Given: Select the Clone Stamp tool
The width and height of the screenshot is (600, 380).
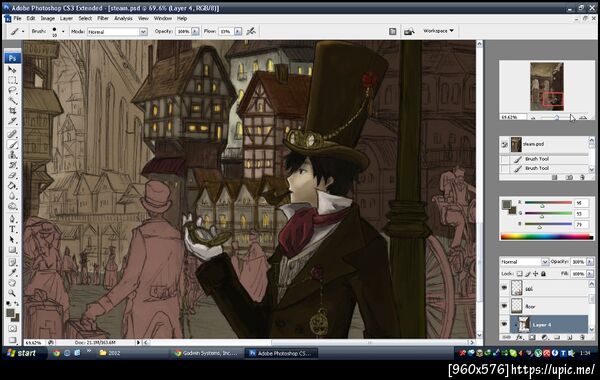Looking at the screenshot, I should [x=12, y=155].
